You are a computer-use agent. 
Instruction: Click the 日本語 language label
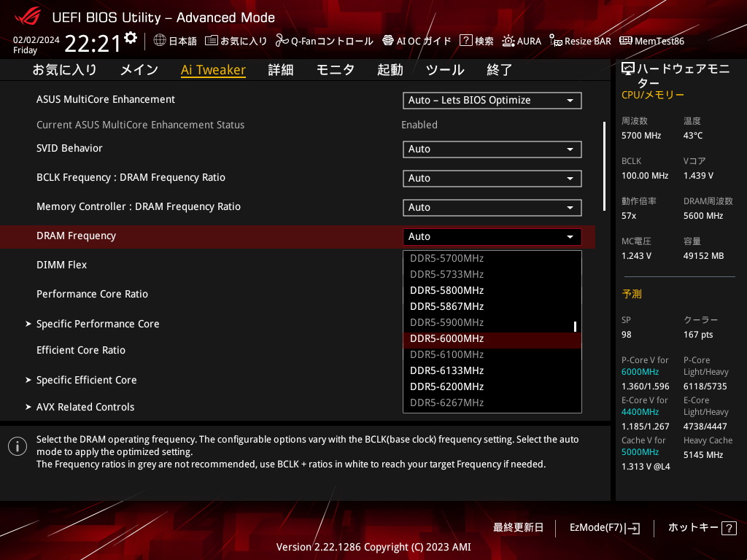pos(183,42)
